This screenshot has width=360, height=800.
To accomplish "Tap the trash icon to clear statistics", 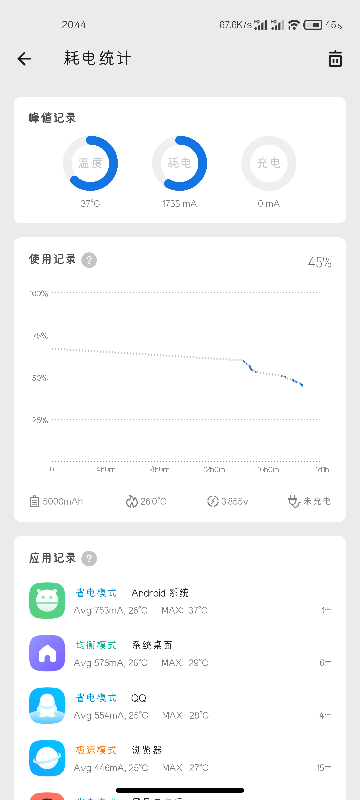I will (335, 59).
